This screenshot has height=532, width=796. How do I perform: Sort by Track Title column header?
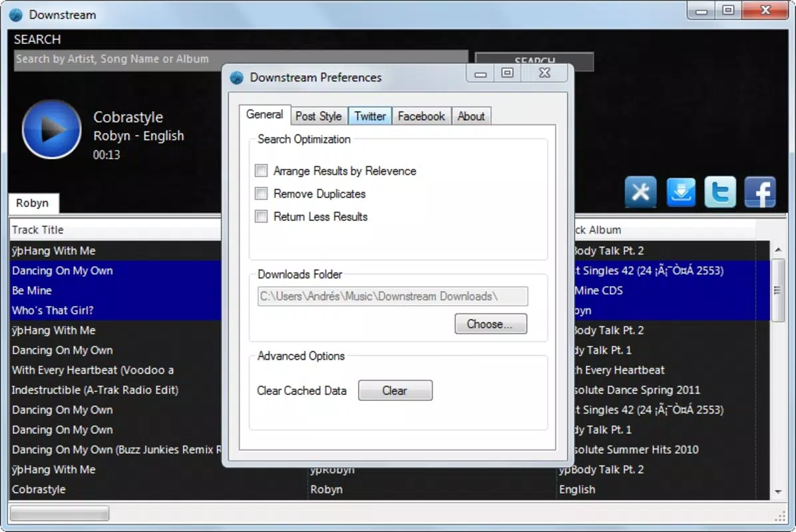116,229
